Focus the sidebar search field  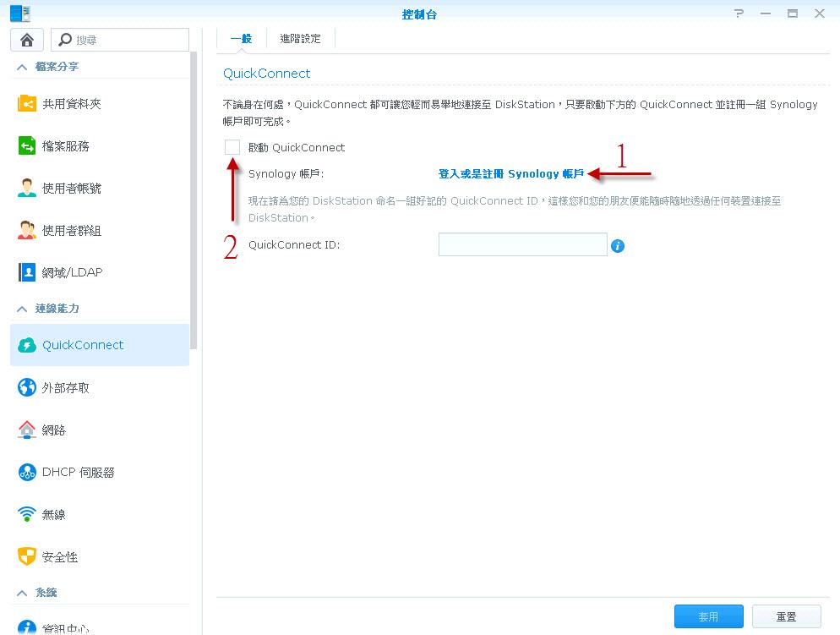[x=120, y=40]
